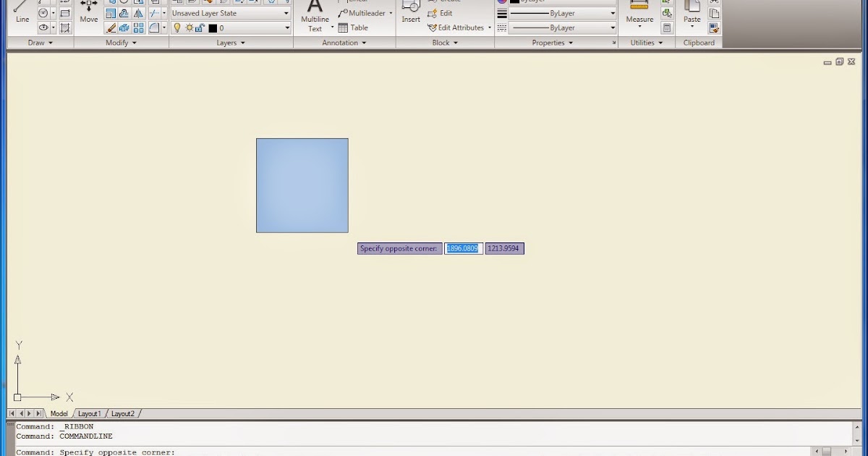Expand the Fillet tool flyout arrow
The width and height of the screenshot is (868, 456).
(164, 28)
